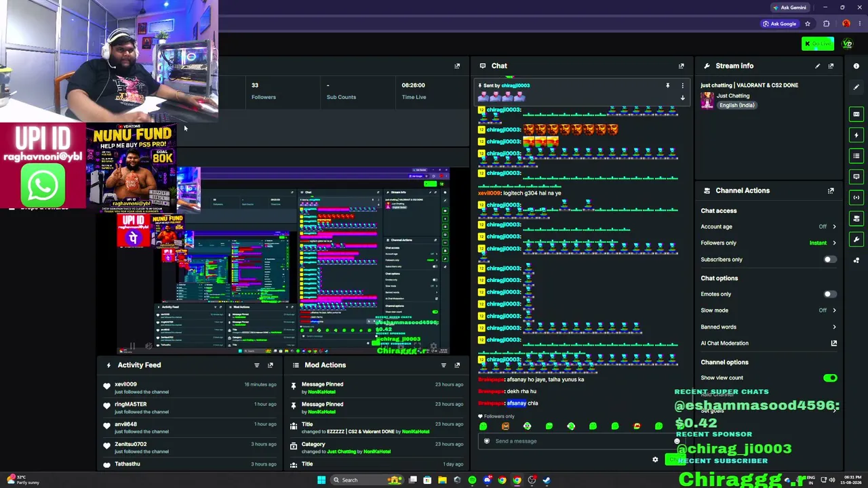Pop out the Activity Feed panel
868x488 pixels.
point(270,365)
